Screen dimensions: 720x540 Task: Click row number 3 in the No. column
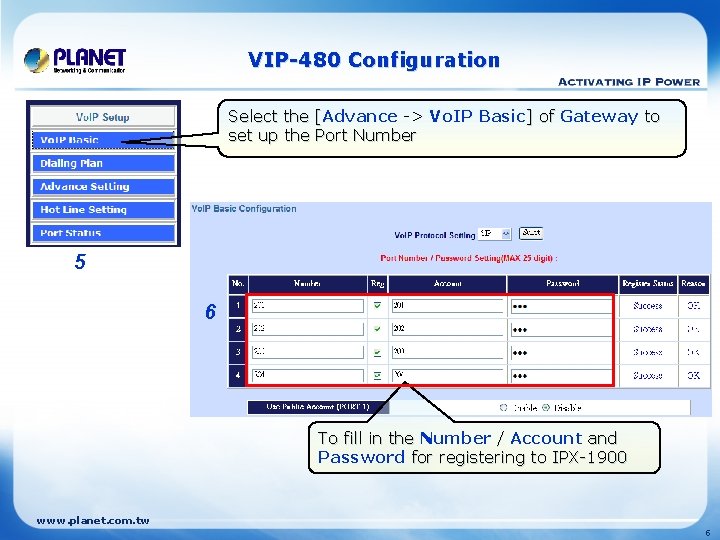click(238, 352)
